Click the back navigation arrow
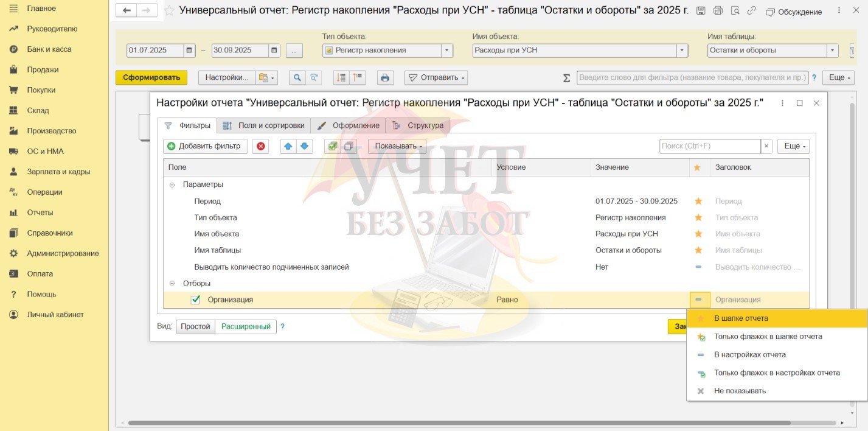The width and height of the screenshot is (868, 431). pos(127,10)
